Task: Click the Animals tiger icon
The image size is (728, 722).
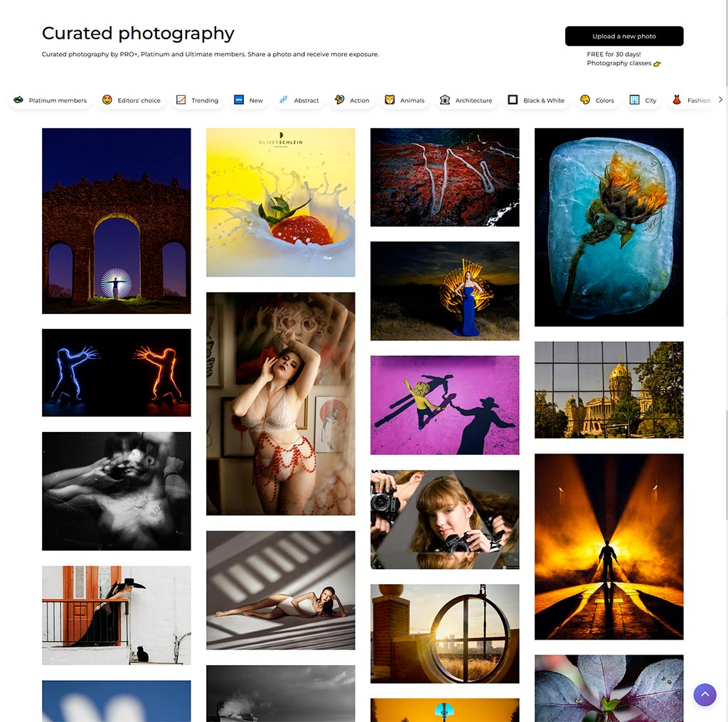Action: [390, 99]
